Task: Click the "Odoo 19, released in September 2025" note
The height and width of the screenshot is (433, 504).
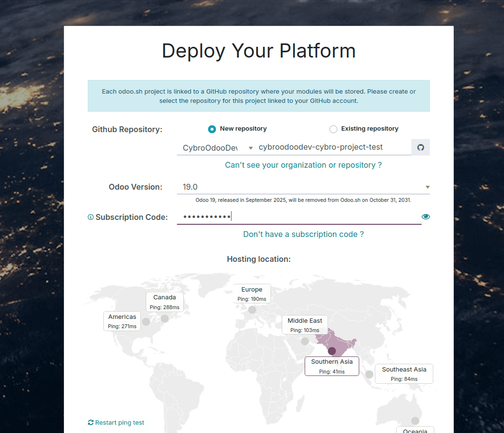Action: pyautogui.click(x=303, y=200)
